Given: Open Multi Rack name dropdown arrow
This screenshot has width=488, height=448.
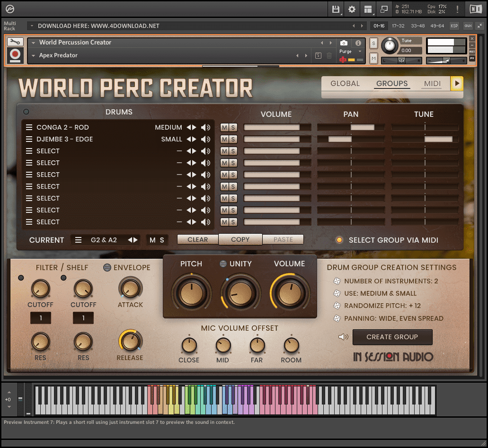Looking at the screenshot, I should (x=32, y=26).
